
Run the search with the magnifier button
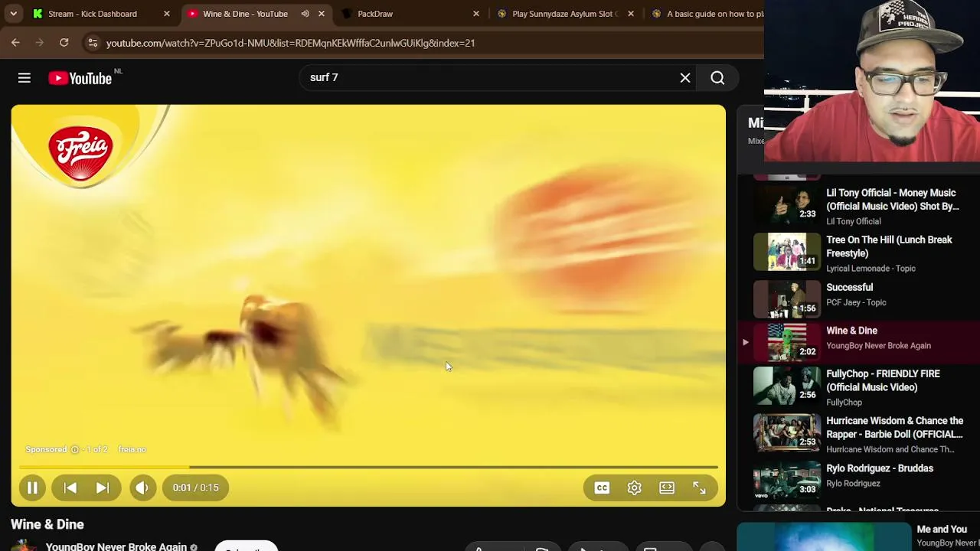click(717, 77)
